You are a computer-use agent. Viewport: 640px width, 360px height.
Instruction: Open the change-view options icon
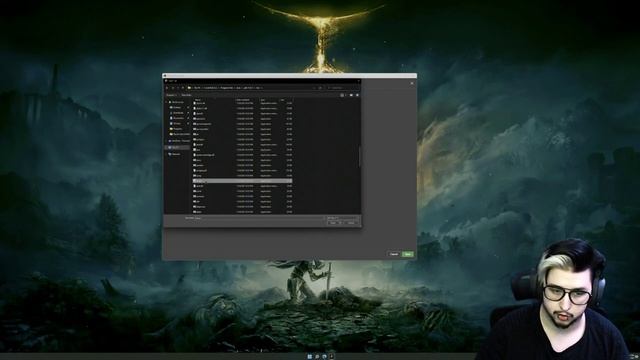click(342, 95)
